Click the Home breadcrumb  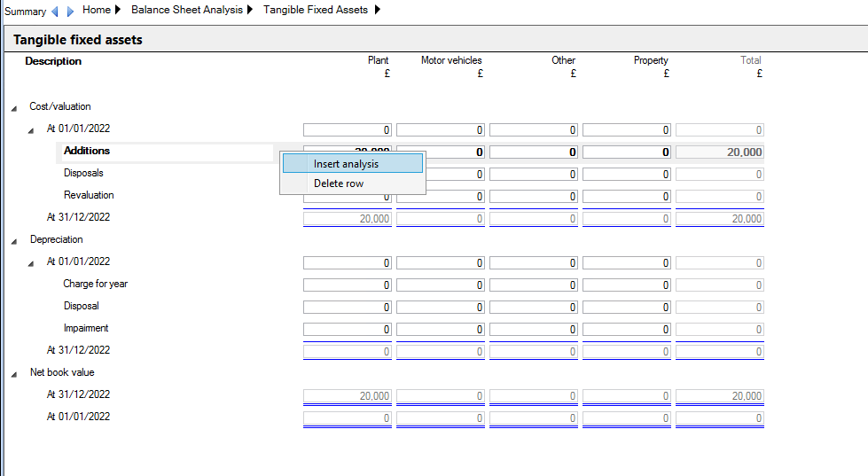(97, 10)
